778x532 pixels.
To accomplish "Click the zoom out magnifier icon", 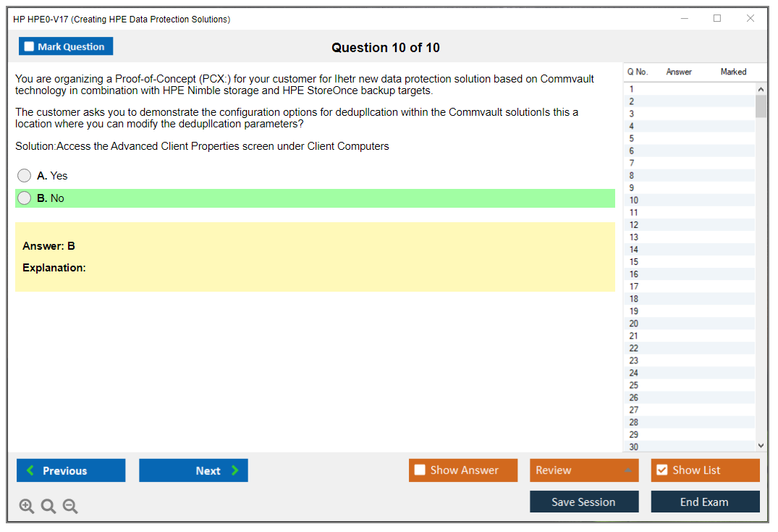I will tap(70, 507).
